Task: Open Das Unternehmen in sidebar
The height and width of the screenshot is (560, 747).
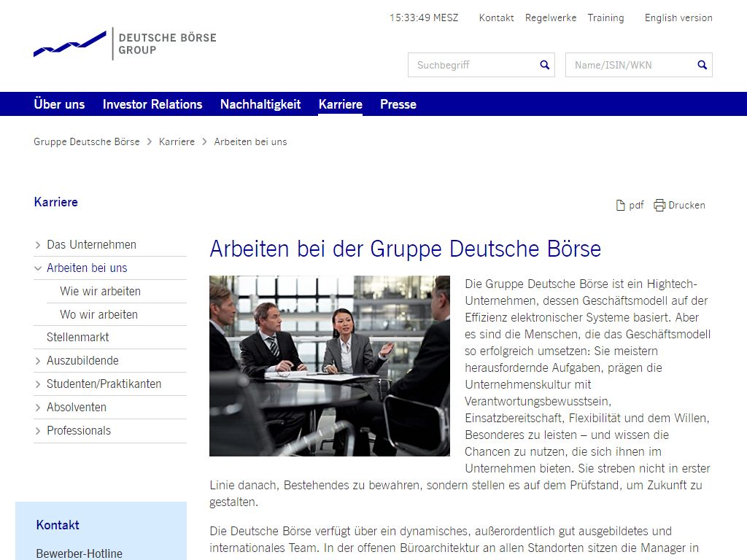Action: pyautogui.click(x=91, y=245)
